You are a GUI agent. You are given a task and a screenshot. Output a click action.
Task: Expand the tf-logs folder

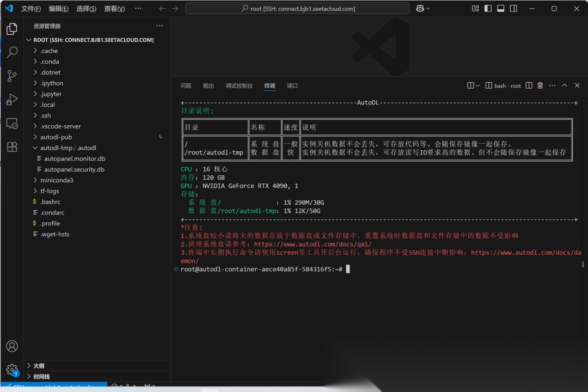point(97,191)
